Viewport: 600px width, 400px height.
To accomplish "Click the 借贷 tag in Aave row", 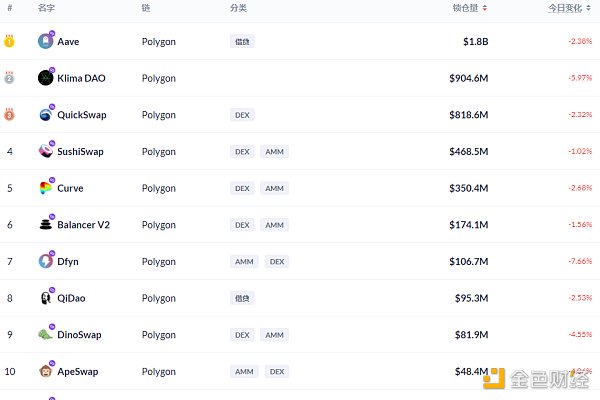I will tap(242, 41).
